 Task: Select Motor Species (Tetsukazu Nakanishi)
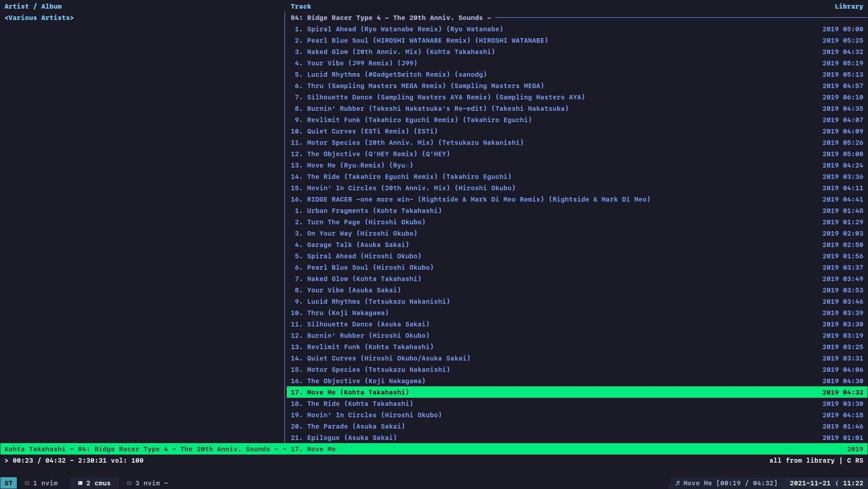(x=577, y=370)
